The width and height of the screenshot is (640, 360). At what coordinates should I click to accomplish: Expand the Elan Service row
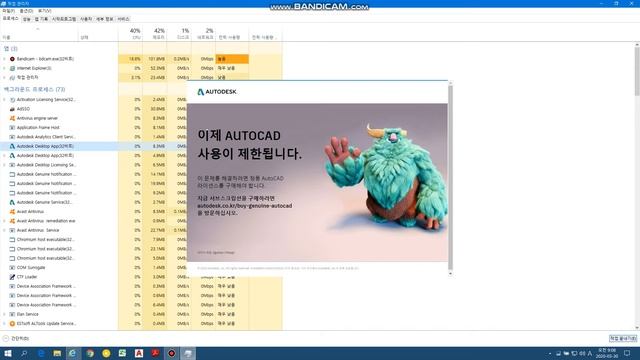(x=4, y=314)
